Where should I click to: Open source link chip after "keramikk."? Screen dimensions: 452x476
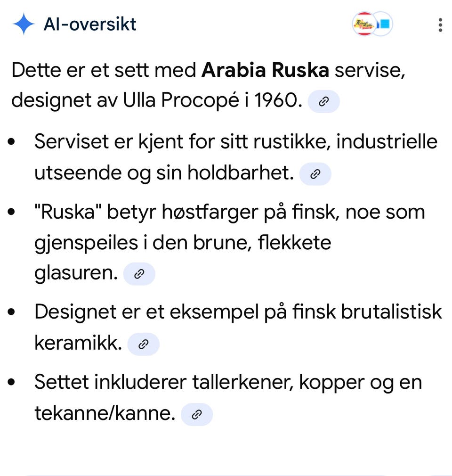click(143, 344)
